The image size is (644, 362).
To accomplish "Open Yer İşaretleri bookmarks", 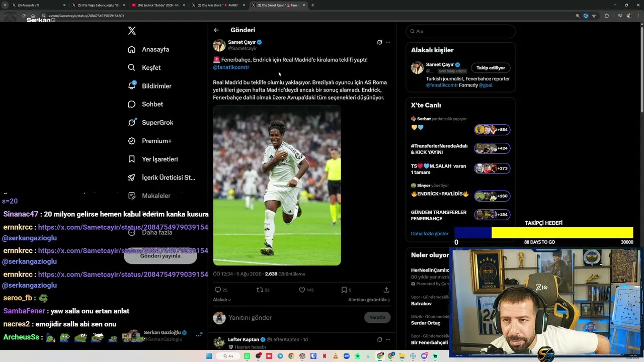I will (153, 159).
